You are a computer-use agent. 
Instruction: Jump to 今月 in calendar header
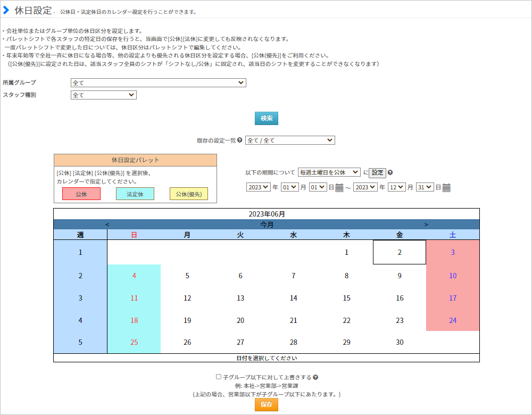click(267, 225)
